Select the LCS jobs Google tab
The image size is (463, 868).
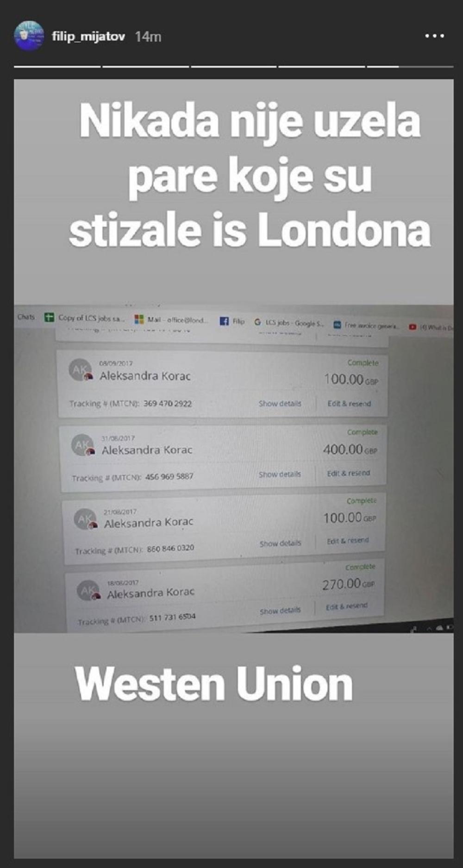click(x=288, y=323)
